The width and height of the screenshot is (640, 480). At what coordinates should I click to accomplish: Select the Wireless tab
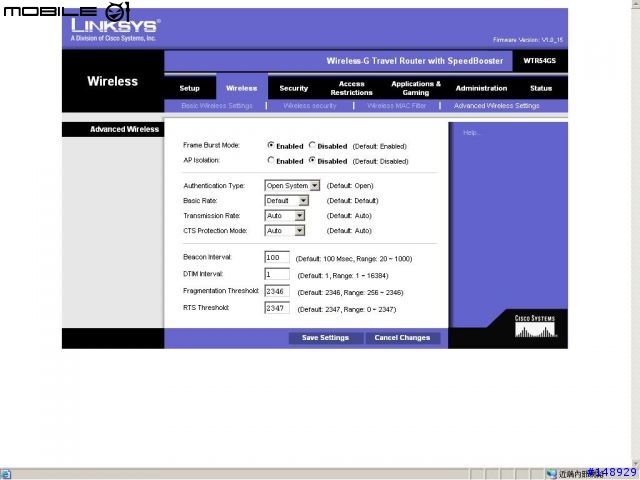pos(242,88)
